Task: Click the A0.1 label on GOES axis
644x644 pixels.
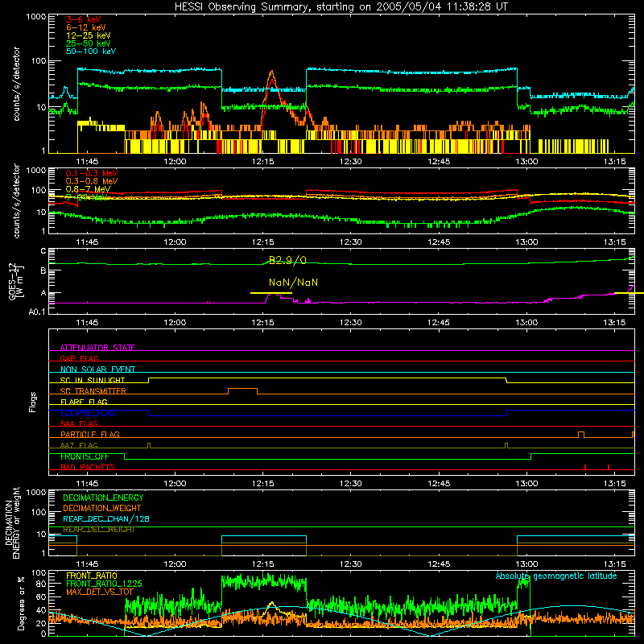Action: click(37, 312)
